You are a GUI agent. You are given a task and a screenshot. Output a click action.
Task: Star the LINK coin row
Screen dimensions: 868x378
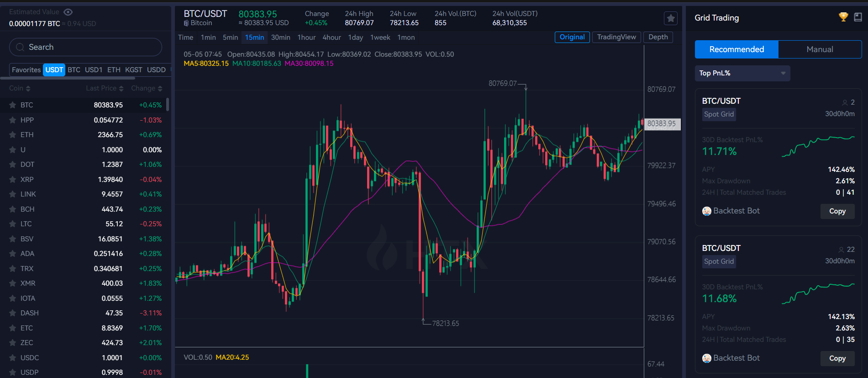tap(13, 194)
